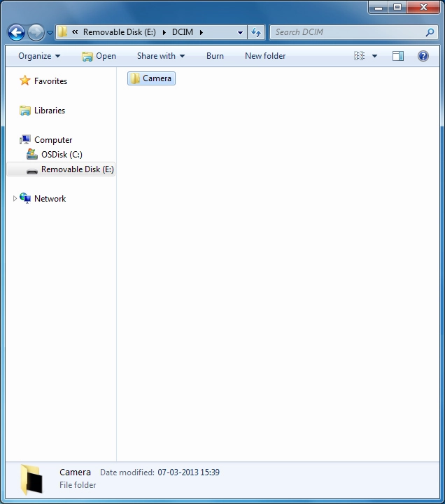Open the view options dropdown arrow
445x504 pixels.
coord(374,56)
